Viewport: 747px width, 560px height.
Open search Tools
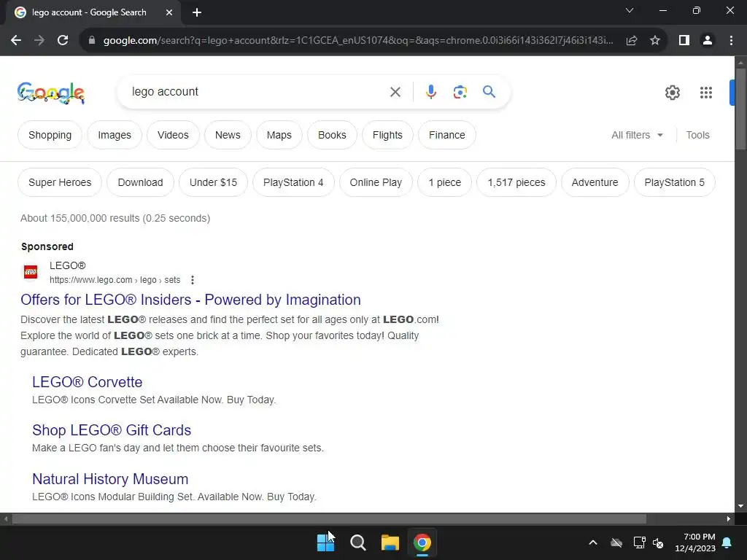click(697, 135)
